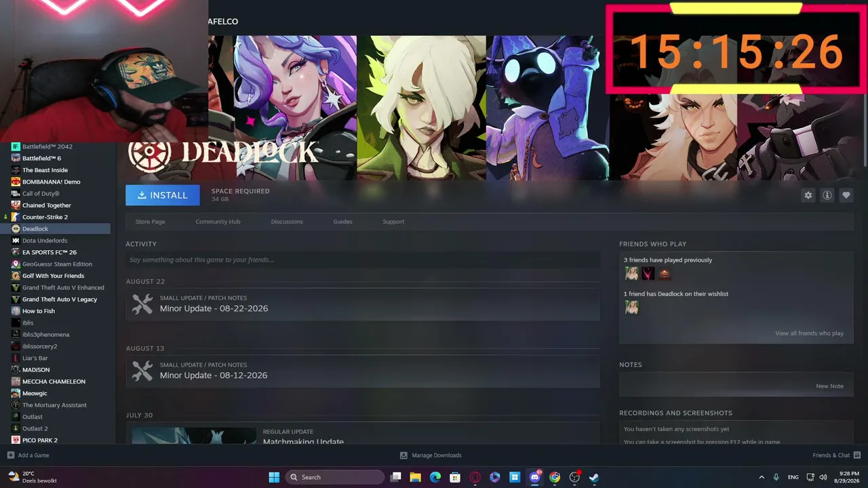The image size is (868, 488).
Task: Click the Call of Duty game icon
Action: click(x=16, y=193)
